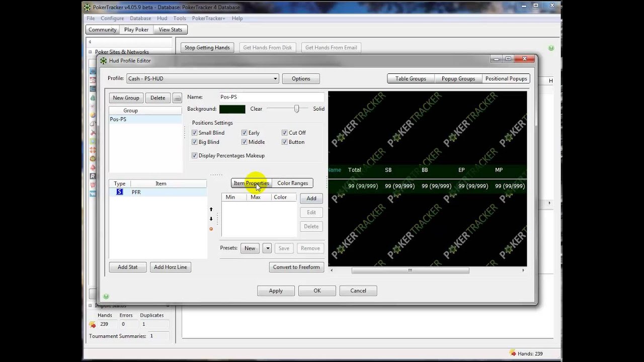Viewport: 644px width, 362px height.
Task: Click the green status icon in main window
Action: tap(551, 48)
